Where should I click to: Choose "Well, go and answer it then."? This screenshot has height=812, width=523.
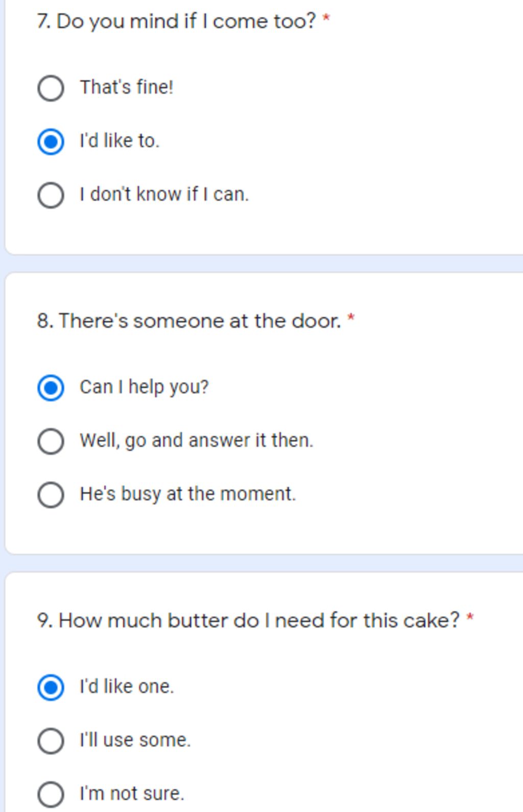point(51,441)
